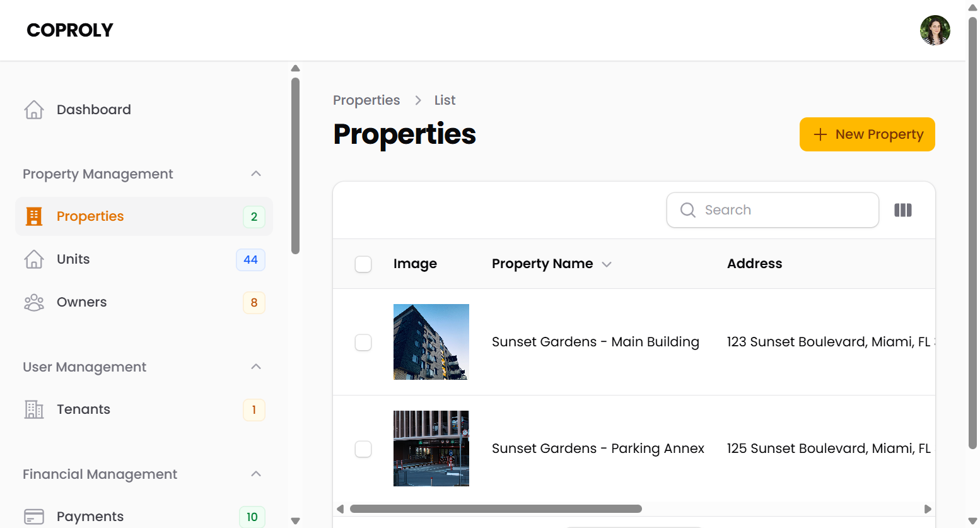Check the Sunset Gardens Parking Annex row checkbox
This screenshot has height=528, width=980.
(x=363, y=449)
